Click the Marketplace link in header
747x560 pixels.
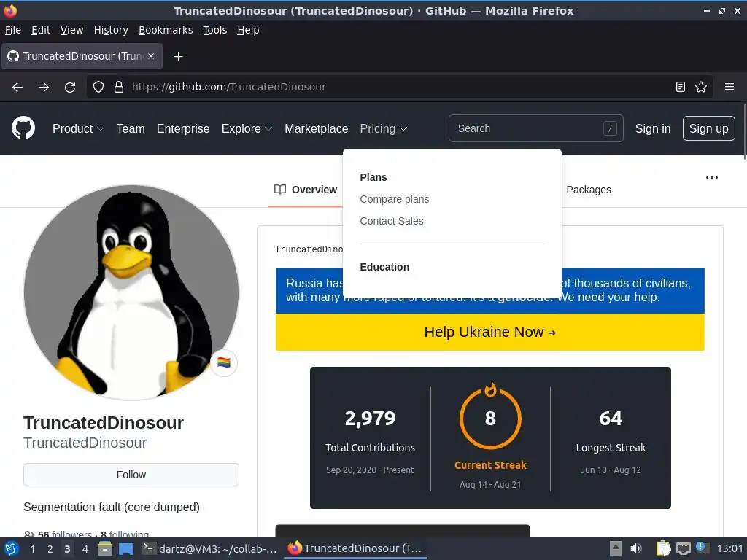pyautogui.click(x=317, y=128)
